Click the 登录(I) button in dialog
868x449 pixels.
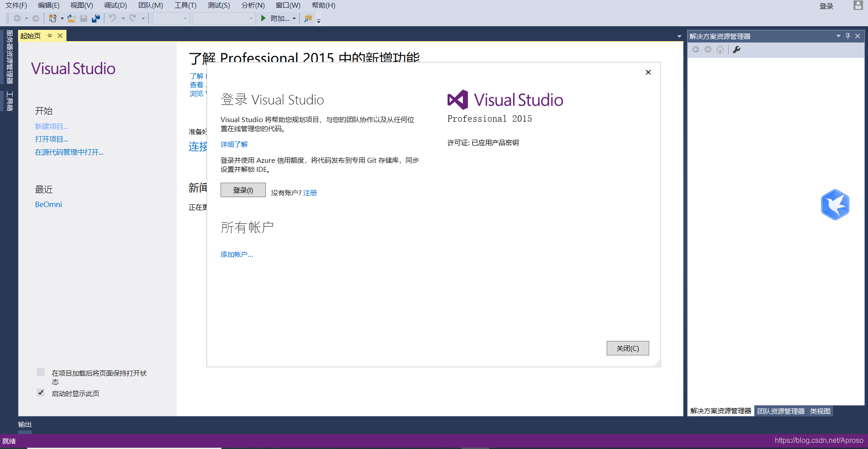coord(243,190)
